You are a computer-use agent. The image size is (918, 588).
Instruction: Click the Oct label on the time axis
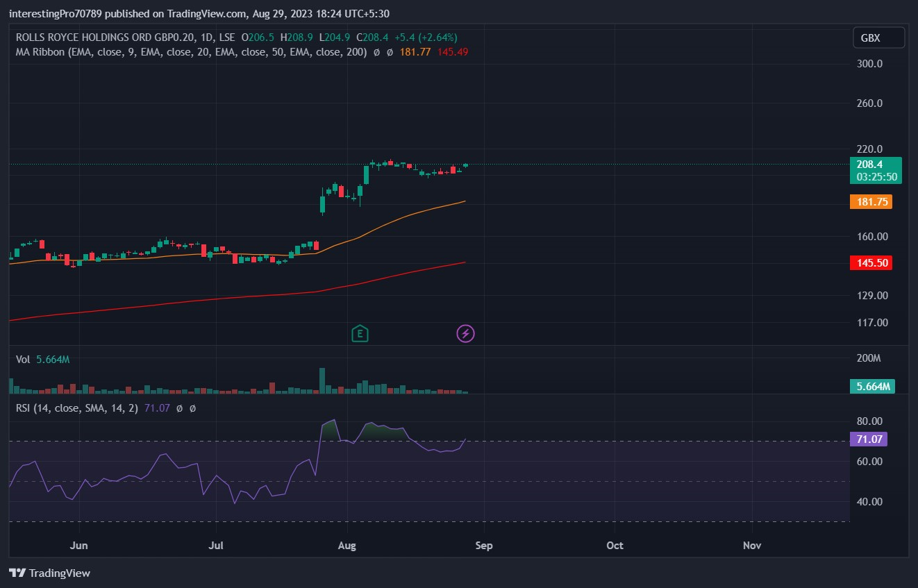coord(615,546)
